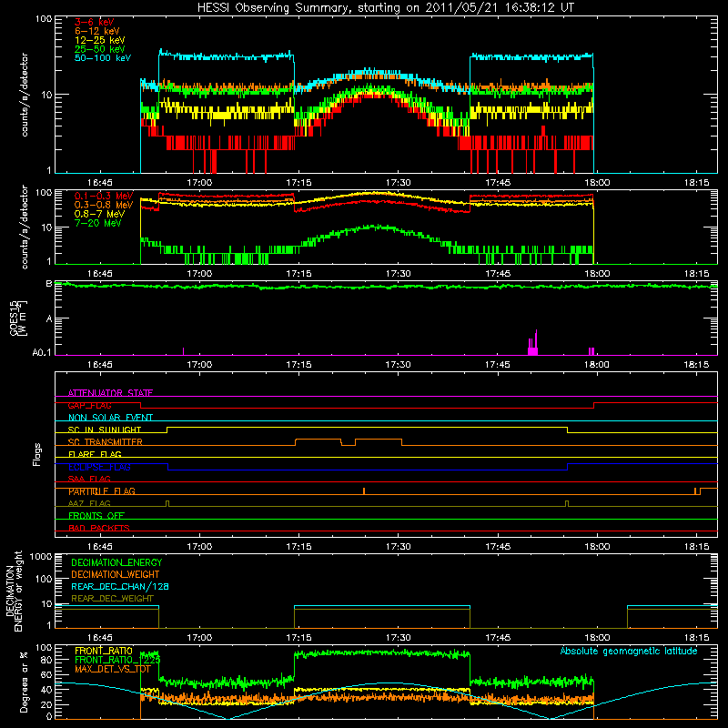Image resolution: width=728 pixels, height=728 pixels.
Task: Select the green FRONT_RATIO_1225 legend label
Action: click(x=117, y=660)
